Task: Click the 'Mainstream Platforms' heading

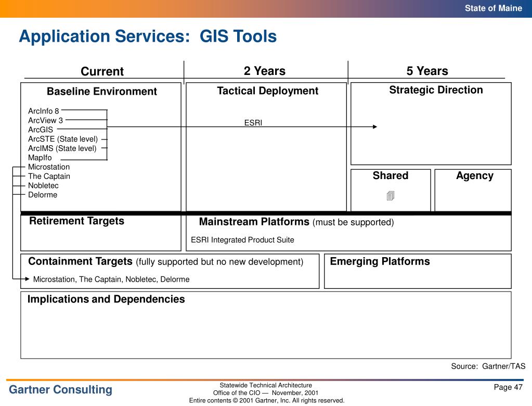Action: pyautogui.click(x=254, y=222)
